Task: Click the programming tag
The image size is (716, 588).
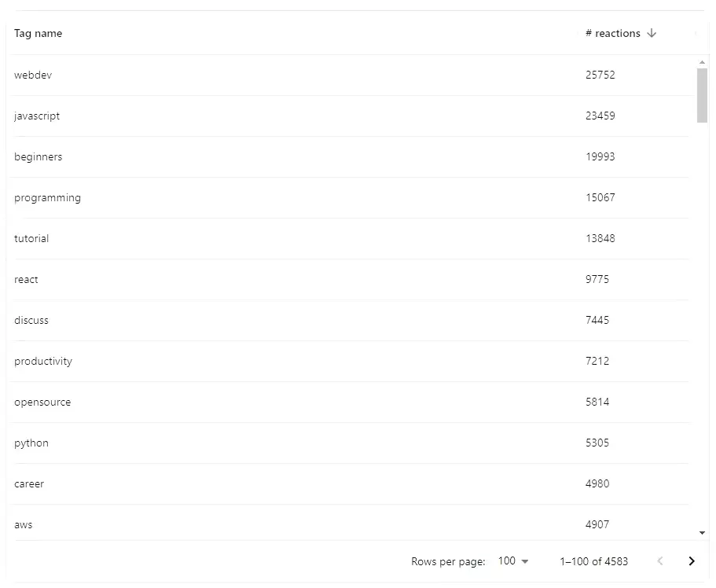Action: [x=47, y=197]
